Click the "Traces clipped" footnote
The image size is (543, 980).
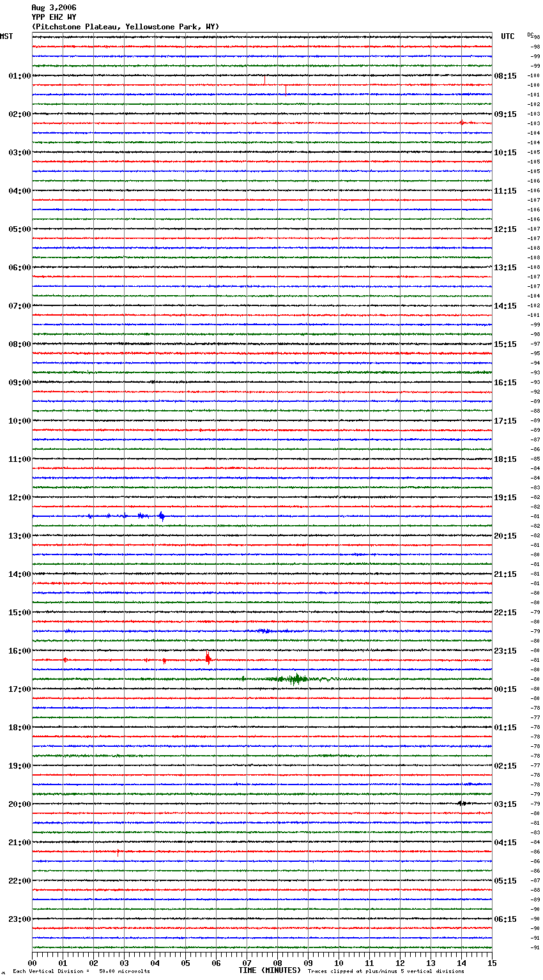386,971
